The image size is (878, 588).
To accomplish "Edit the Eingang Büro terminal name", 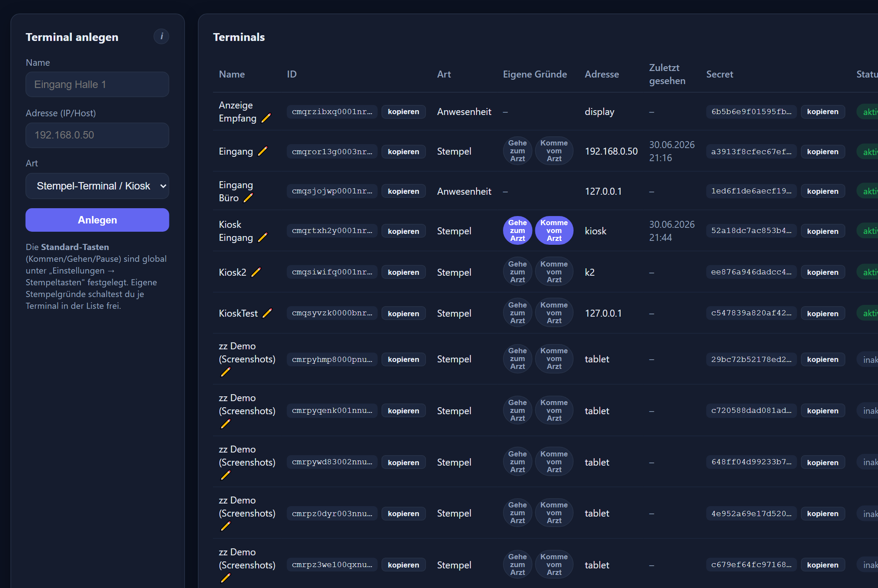I will pyautogui.click(x=248, y=198).
